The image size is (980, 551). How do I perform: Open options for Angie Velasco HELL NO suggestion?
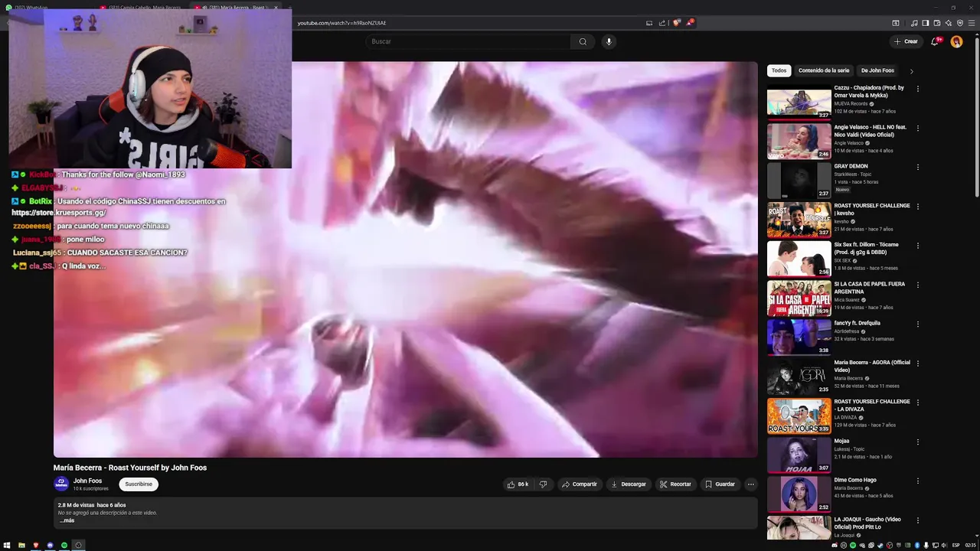tap(917, 128)
